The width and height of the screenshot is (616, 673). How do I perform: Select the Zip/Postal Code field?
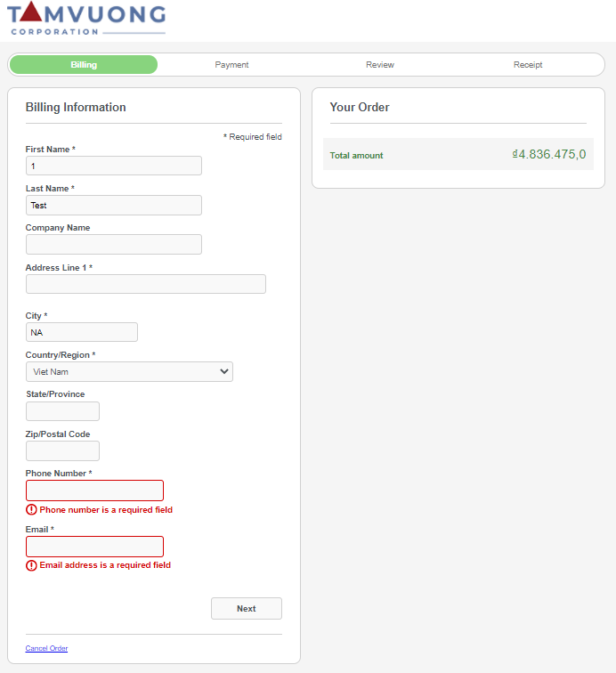[x=62, y=450]
